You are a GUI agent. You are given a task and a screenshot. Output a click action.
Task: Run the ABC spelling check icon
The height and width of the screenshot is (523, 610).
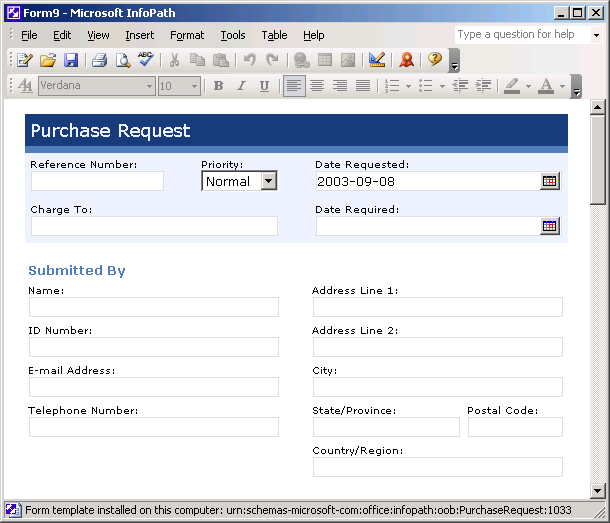click(x=146, y=60)
